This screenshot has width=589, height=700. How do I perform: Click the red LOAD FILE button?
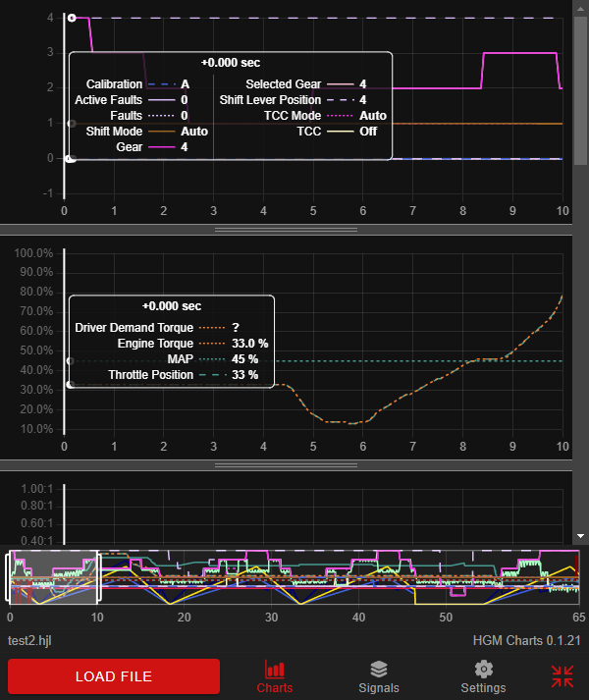(113, 676)
